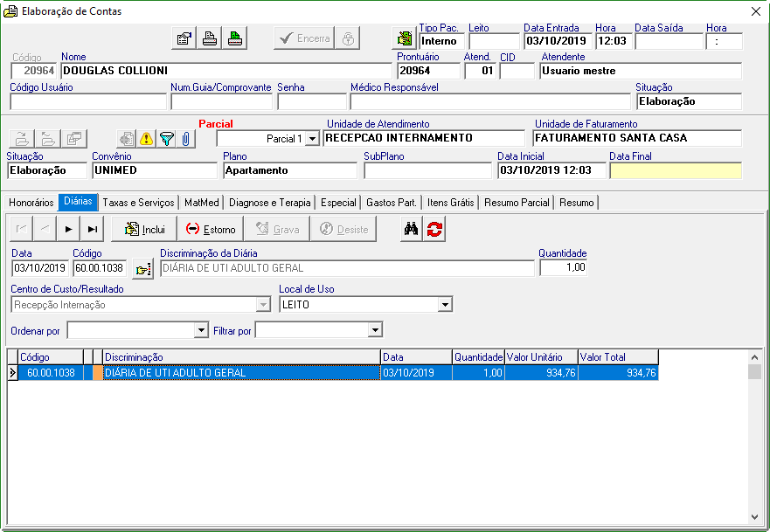
Task: Go to first record navigation arrow
Action: click(21, 229)
